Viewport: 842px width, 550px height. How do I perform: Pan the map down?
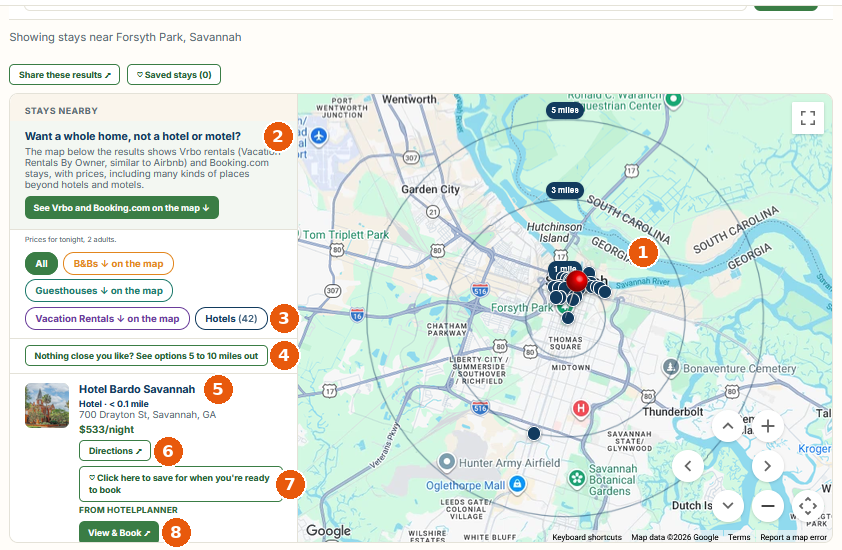coord(728,505)
